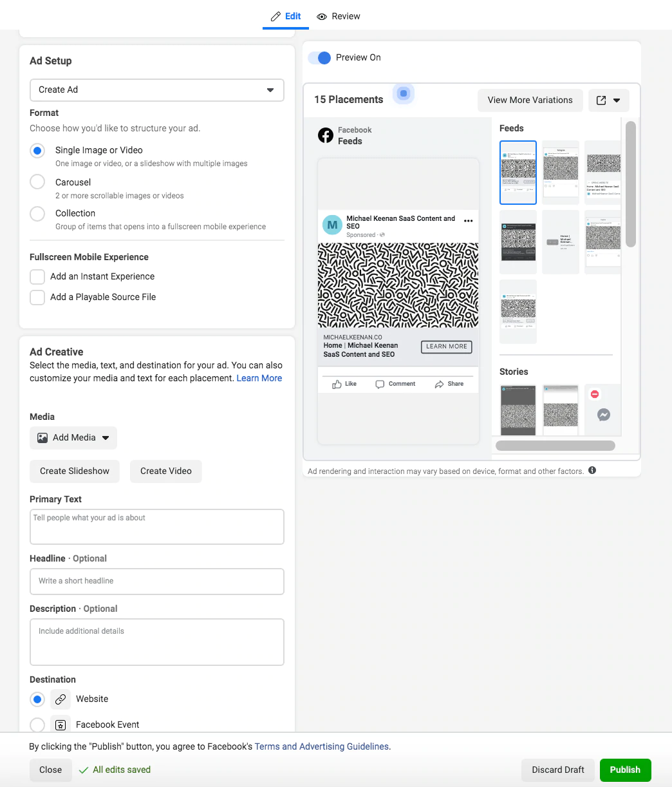This screenshot has width=672, height=787.
Task: Click Discard Draft button
Action: click(x=558, y=770)
